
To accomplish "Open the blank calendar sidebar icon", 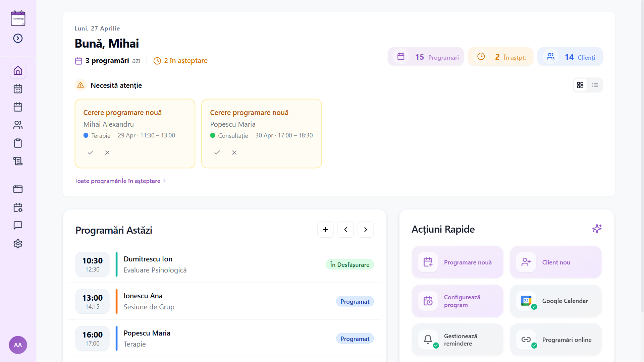I will click(18, 107).
